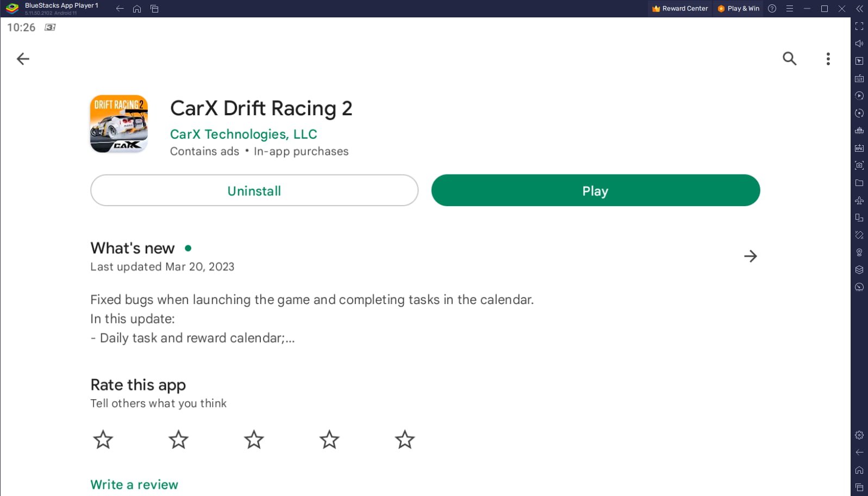Open the Play Store search icon
868x496 pixels.
tap(789, 59)
